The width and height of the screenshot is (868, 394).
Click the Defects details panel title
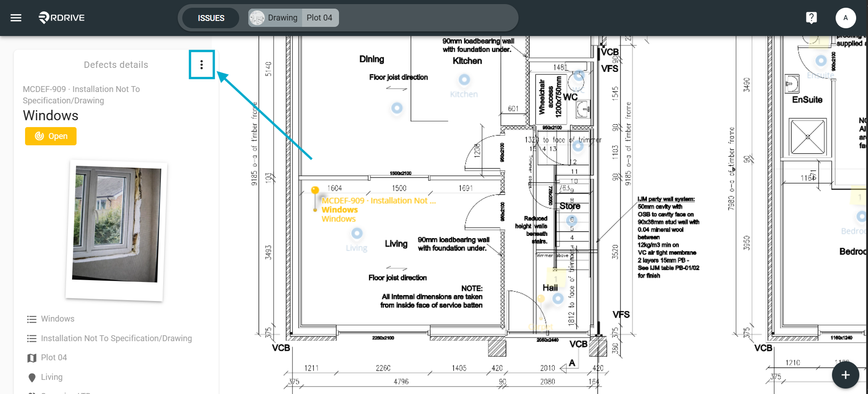tap(116, 65)
